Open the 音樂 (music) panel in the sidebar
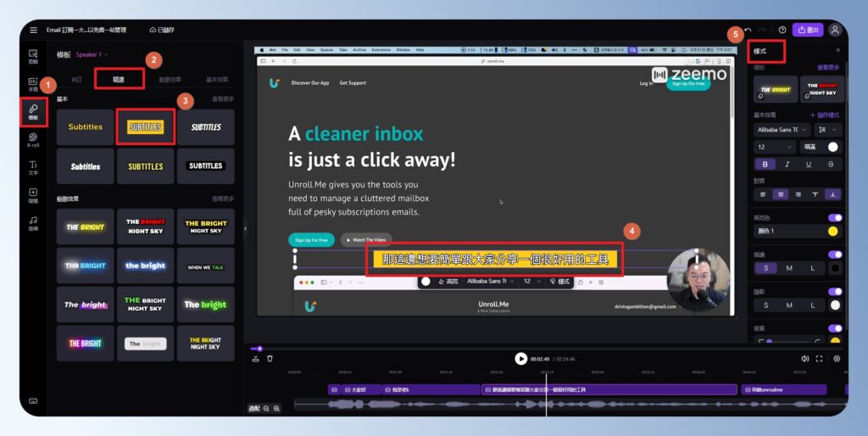 click(33, 223)
